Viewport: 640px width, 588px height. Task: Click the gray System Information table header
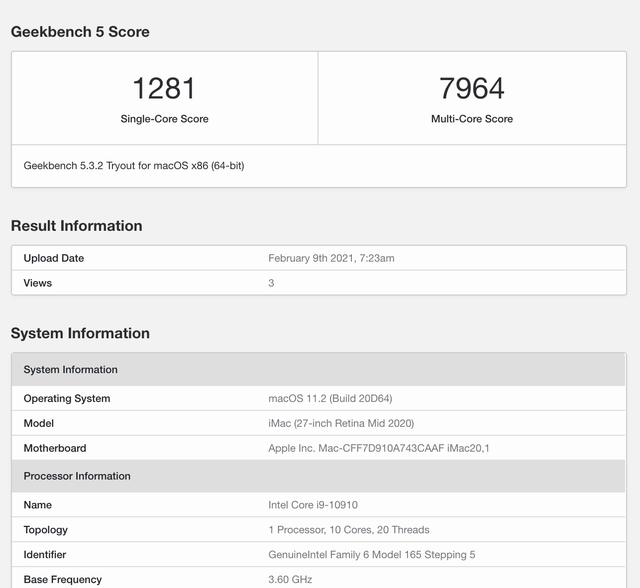[318, 369]
